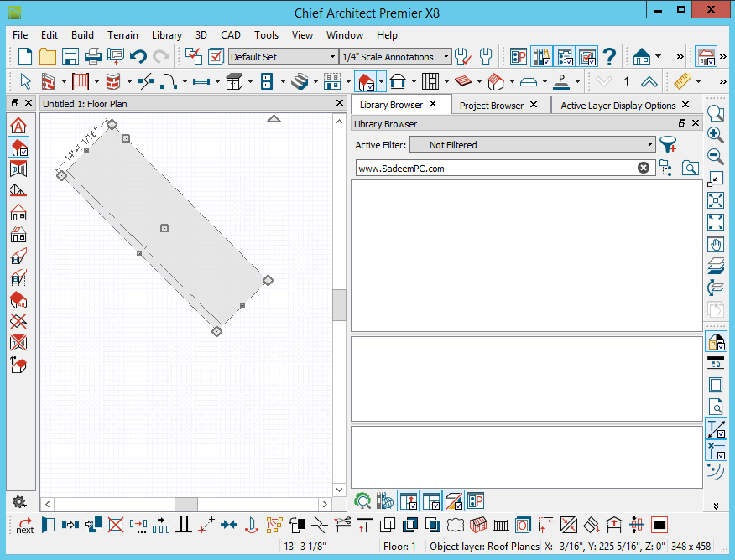Click Zoom In magnifier with plus
This screenshot has width=735, height=560.
(716, 135)
